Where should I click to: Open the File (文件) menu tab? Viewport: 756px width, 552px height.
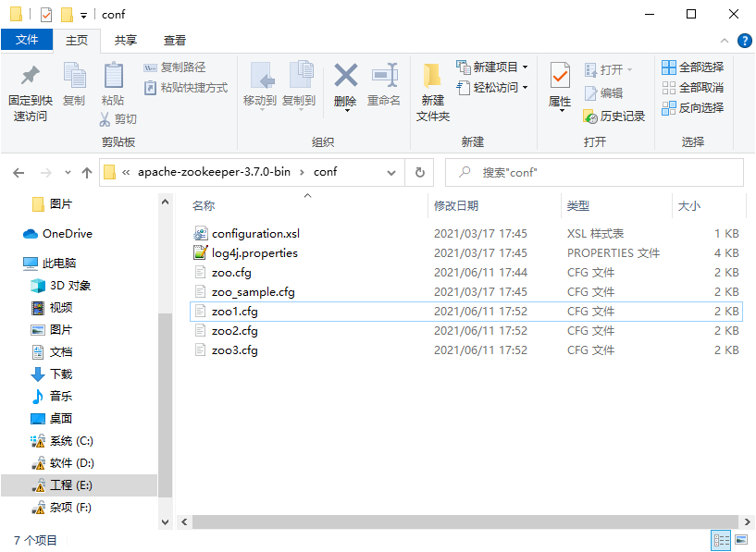pos(27,40)
